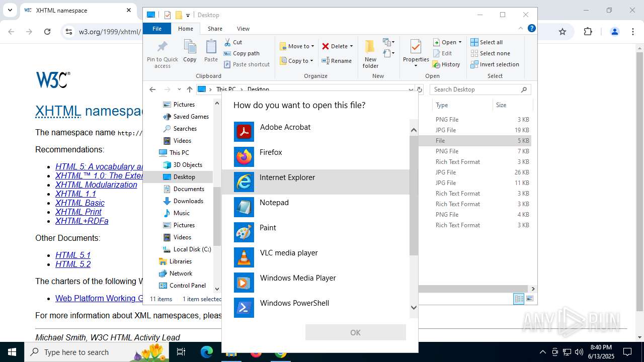Viewport: 644px width, 362px height.
Task: Open the XHTML Print link
Action: coord(78,212)
